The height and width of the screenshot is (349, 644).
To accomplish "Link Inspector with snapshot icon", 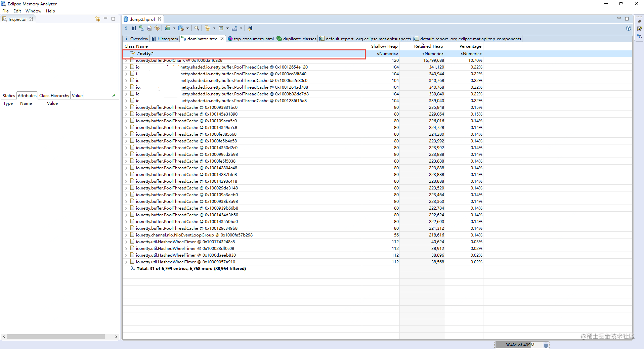I will 97,19.
